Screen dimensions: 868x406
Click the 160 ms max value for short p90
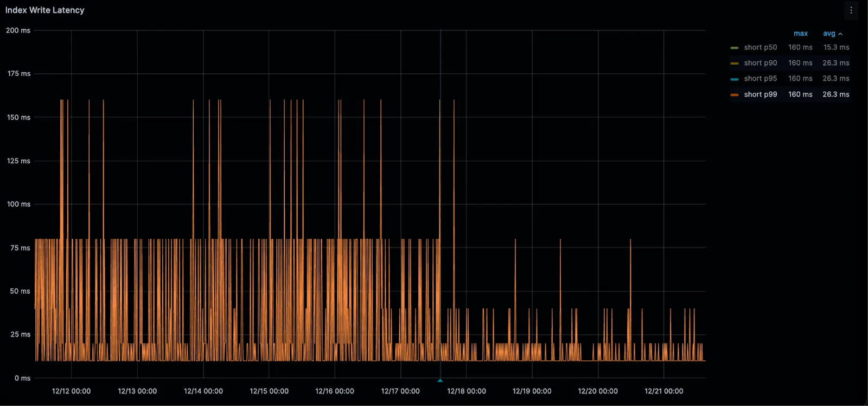coord(800,63)
